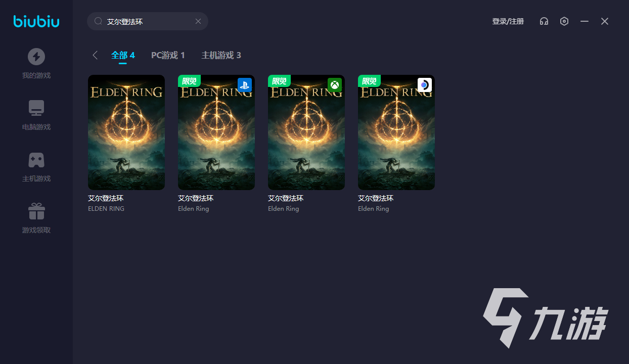Open My Games lightning bolt icon
Screen dimensions: 629x364
point(36,56)
